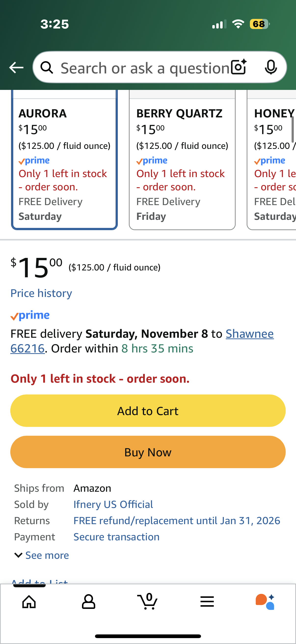Tap the yellow Add to Cart button
296x644 pixels.
pyautogui.click(x=148, y=411)
